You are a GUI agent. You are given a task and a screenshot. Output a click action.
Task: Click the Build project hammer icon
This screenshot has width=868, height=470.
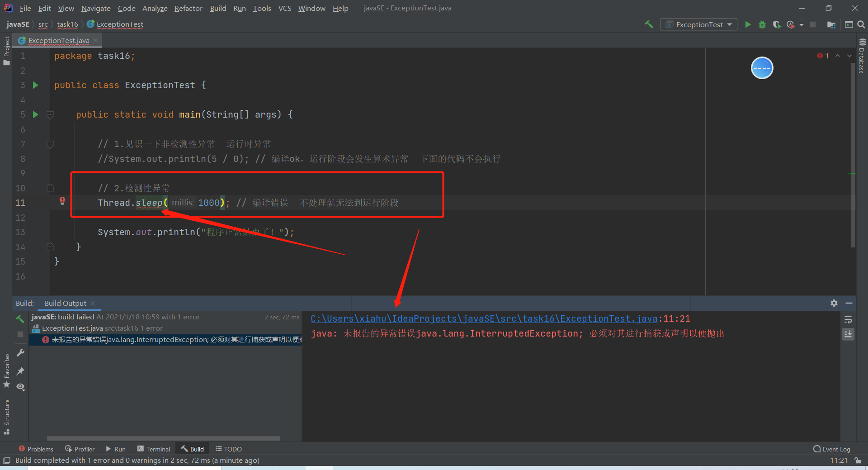click(x=649, y=24)
